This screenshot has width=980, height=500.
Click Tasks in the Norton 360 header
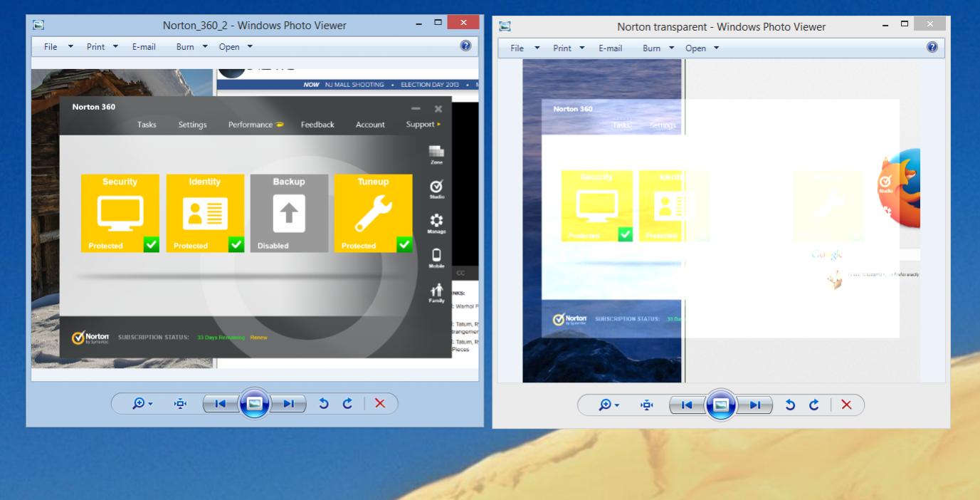147,125
